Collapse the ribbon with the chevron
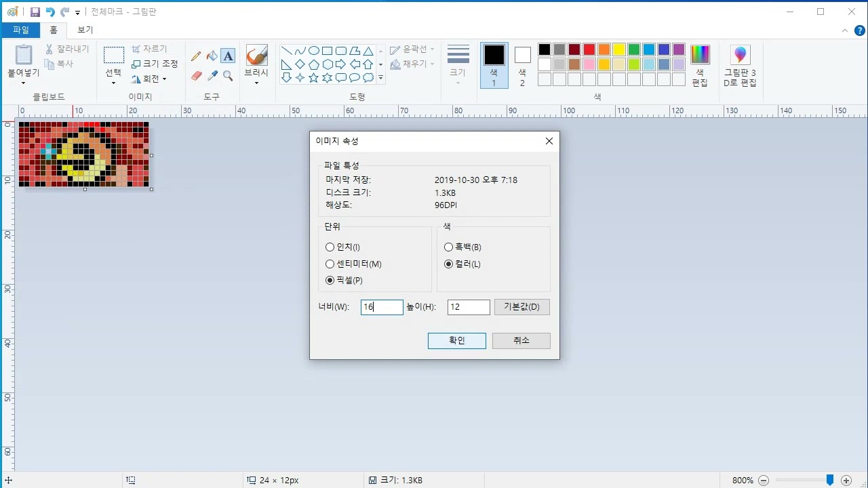The image size is (868, 488). point(845,30)
